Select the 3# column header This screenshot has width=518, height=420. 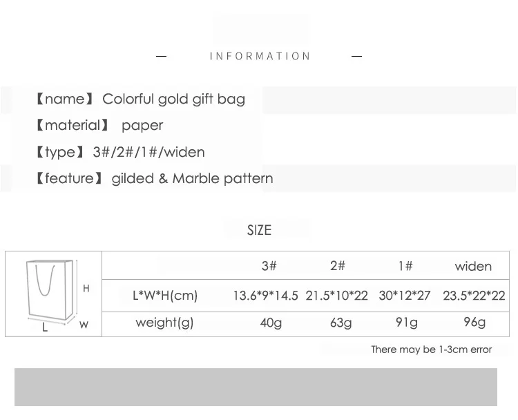click(x=269, y=266)
